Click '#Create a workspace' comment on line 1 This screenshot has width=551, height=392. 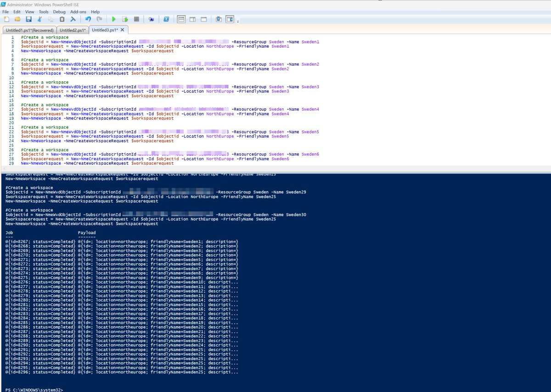[x=45, y=37]
